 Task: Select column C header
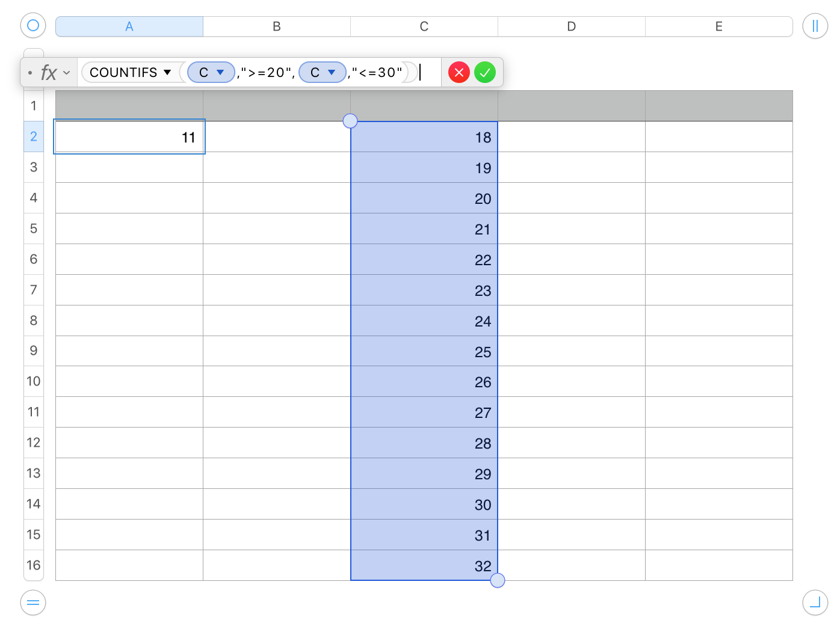(424, 26)
